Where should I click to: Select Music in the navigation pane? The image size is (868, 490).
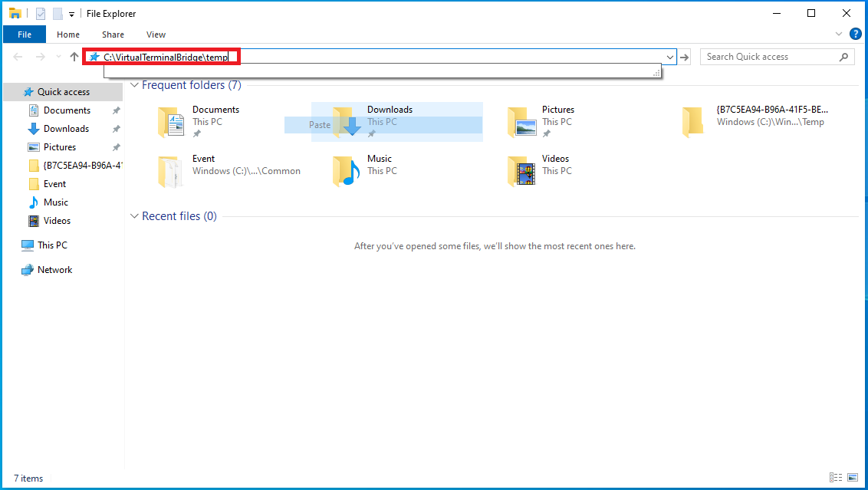coord(56,202)
